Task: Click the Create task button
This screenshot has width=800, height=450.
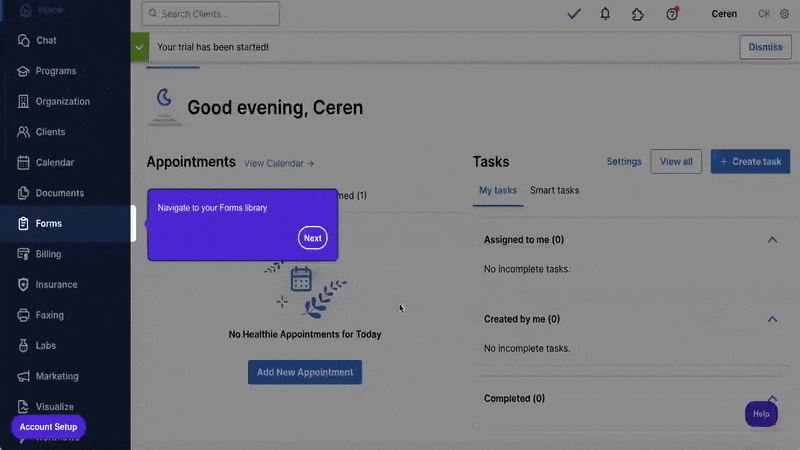Action: (750, 162)
